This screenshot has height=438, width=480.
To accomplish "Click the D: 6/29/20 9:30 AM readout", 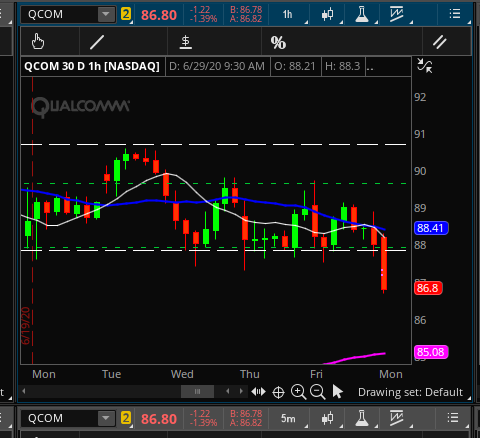I will (217, 66).
